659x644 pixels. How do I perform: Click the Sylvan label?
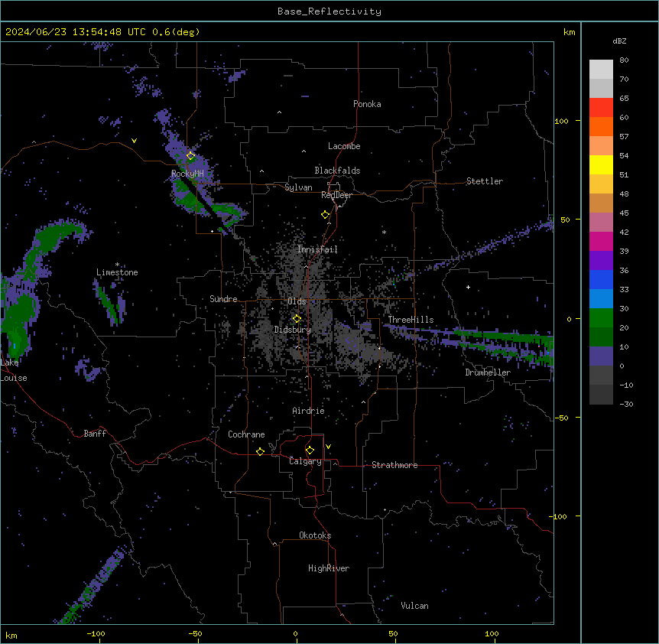pos(298,187)
